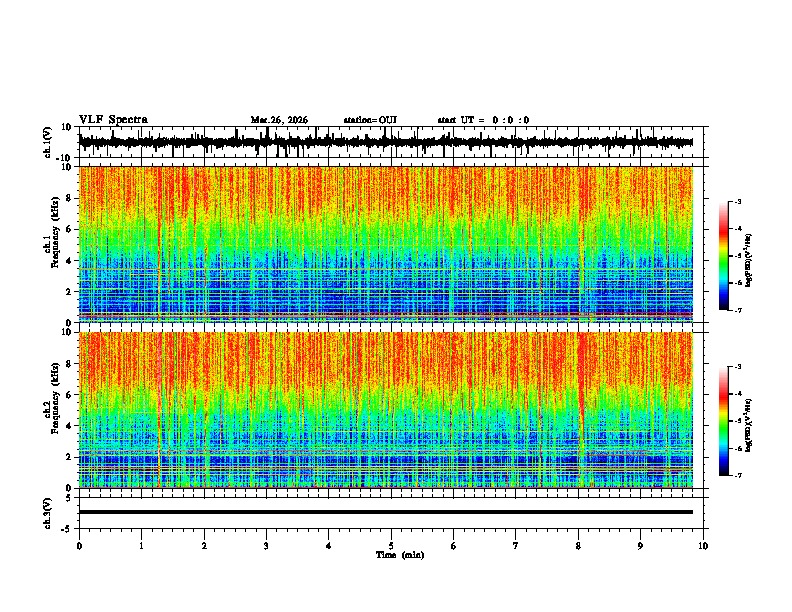
Task: Click time axis tick label "8"
Action: (578, 546)
